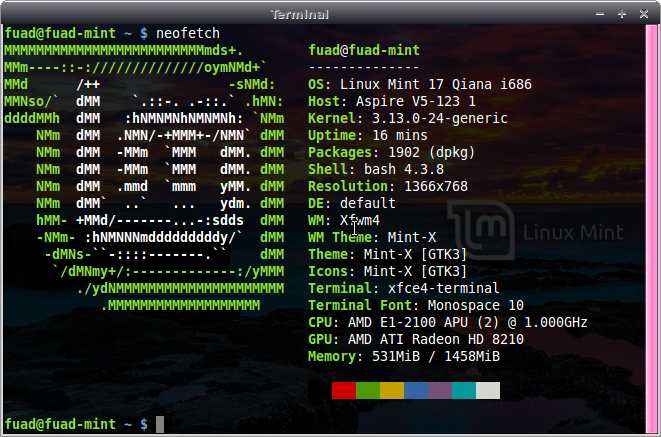Maximize the Terminal window with plus icon
Image resolution: width=661 pixels, height=437 pixels.
point(622,14)
